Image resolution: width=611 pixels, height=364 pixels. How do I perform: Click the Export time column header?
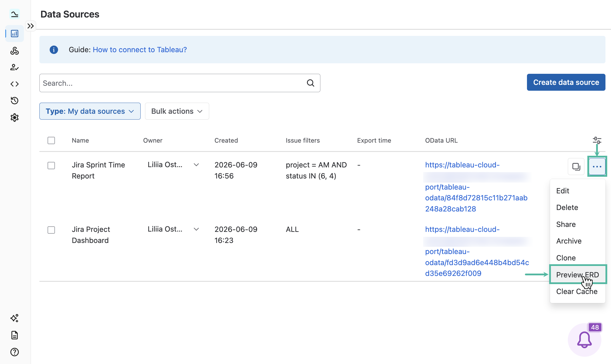(374, 140)
